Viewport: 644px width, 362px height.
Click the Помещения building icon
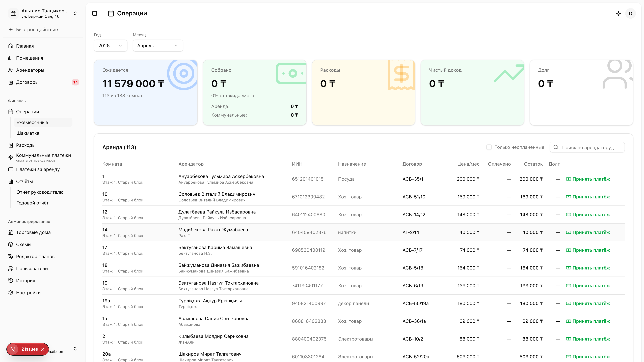coord(11,58)
